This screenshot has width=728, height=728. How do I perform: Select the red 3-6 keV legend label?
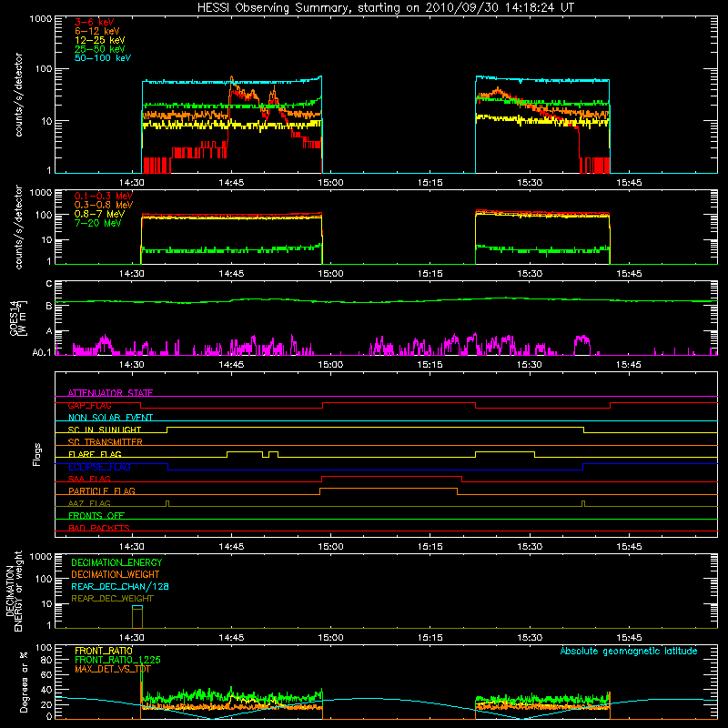(x=95, y=22)
